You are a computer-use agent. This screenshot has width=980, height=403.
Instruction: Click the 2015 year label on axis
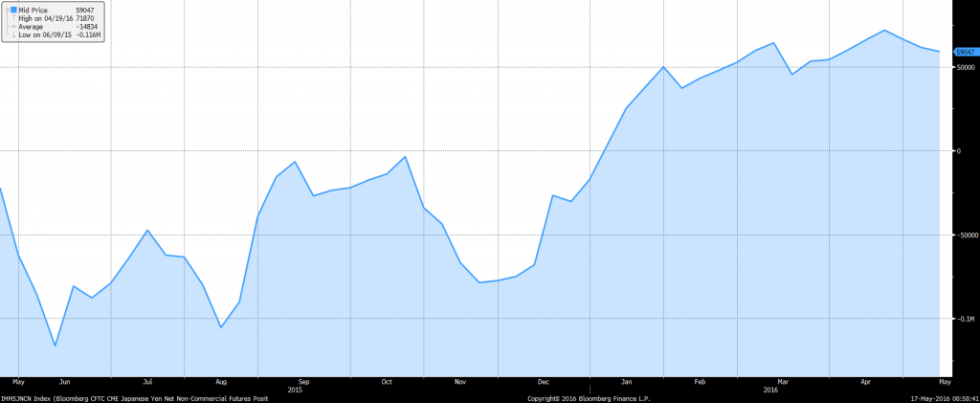tap(295, 390)
